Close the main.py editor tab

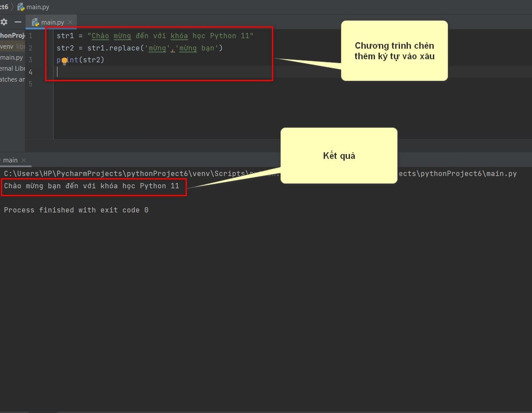(x=70, y=22)
